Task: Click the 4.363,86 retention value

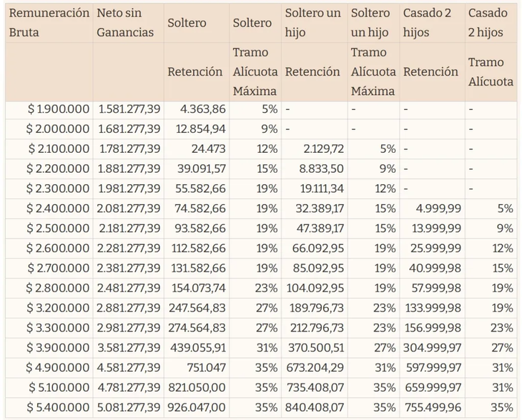Action: 203,109
